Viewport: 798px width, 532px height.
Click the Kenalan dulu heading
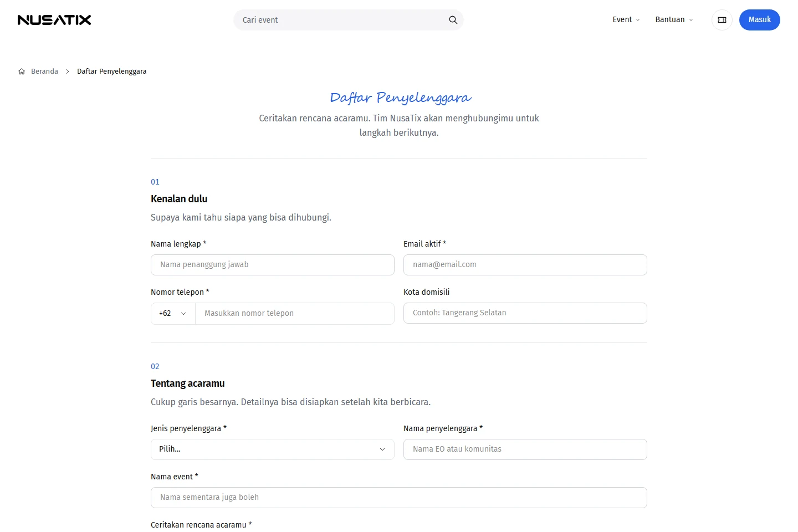pos(179,199)
